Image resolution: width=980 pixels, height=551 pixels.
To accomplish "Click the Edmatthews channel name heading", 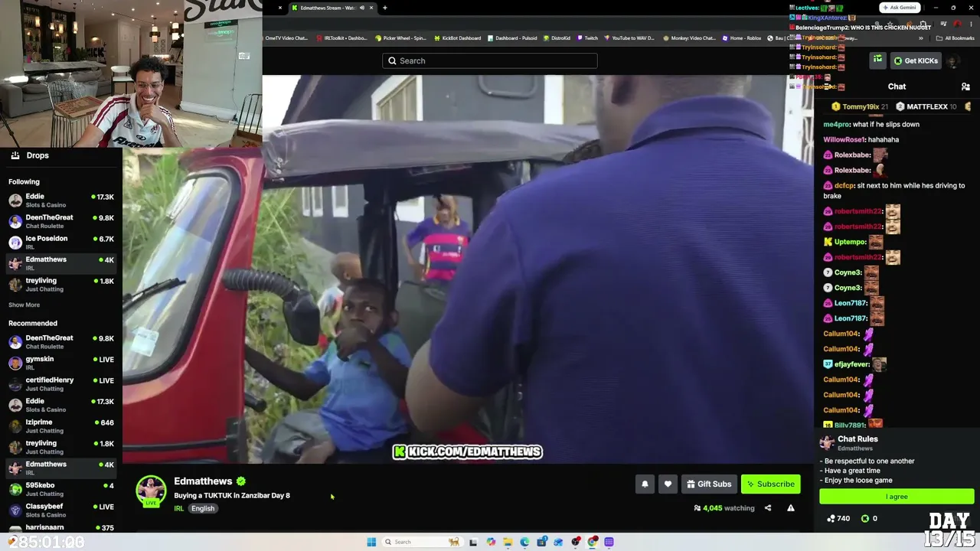I will click(x=203, y=481).
